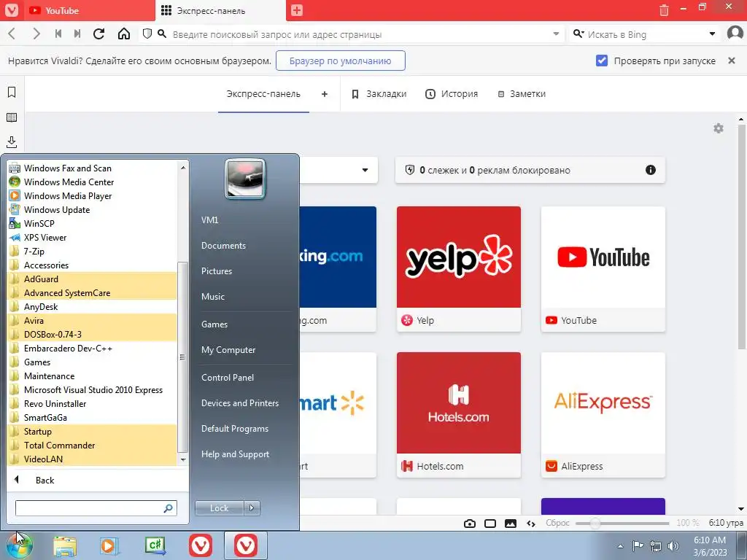
Task: Open the Закладки section
Action: 379,94
